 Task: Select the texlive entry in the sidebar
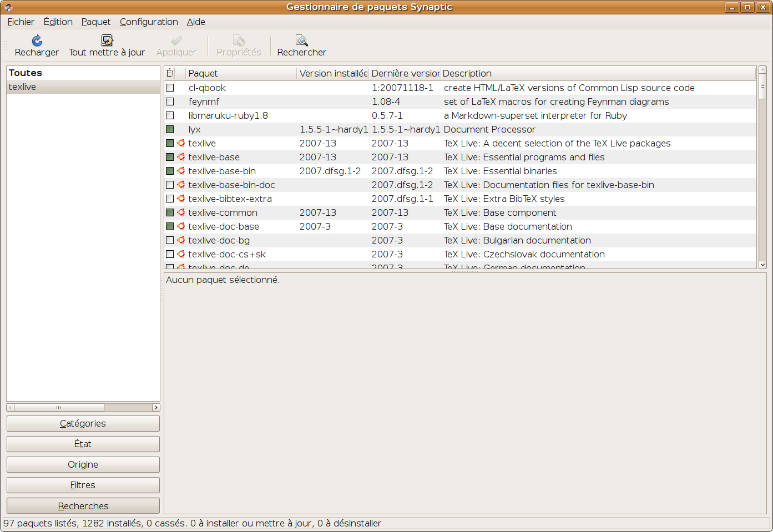coord(23,87)
